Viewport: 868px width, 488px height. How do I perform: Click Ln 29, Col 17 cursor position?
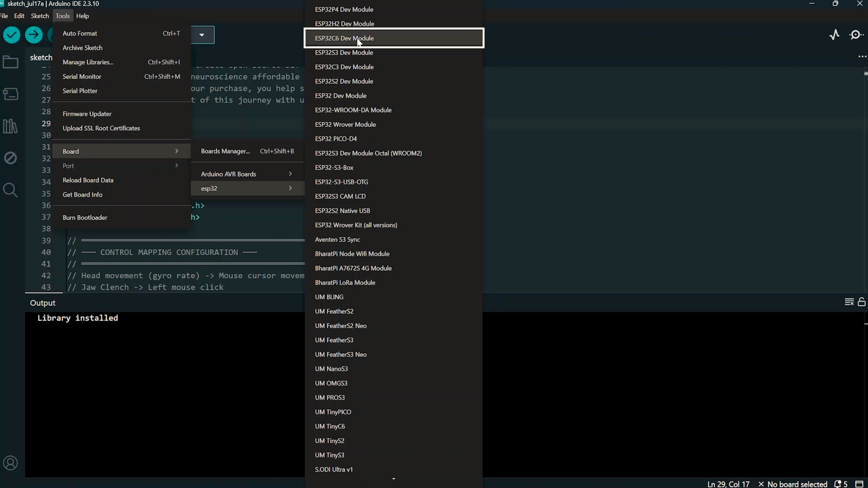[x=728, y=484]
